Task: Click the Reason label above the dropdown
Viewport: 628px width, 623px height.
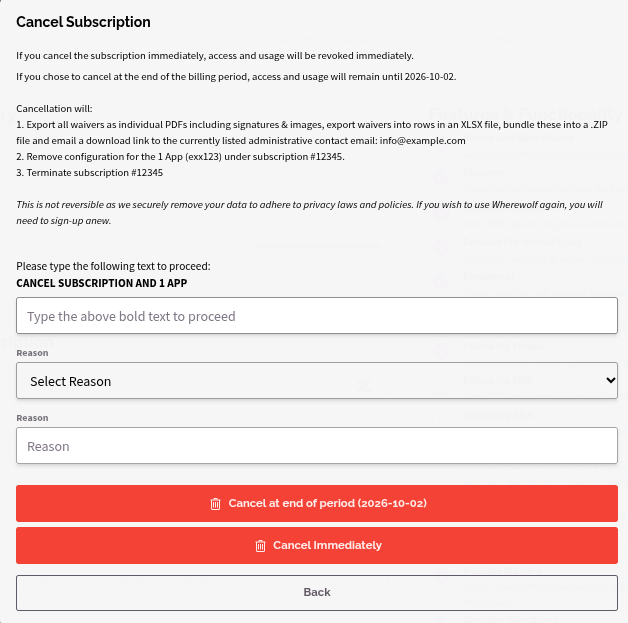Action: click(x=32, y=353)
